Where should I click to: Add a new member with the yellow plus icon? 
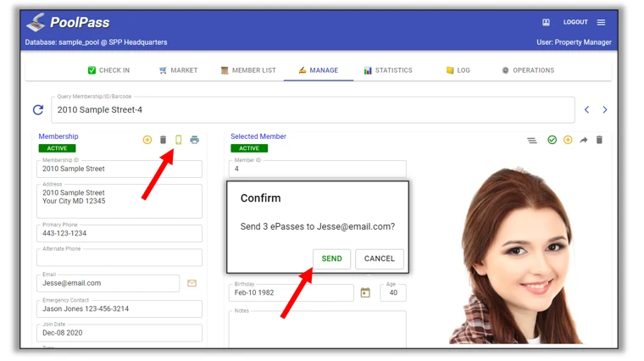pos(568,140)
